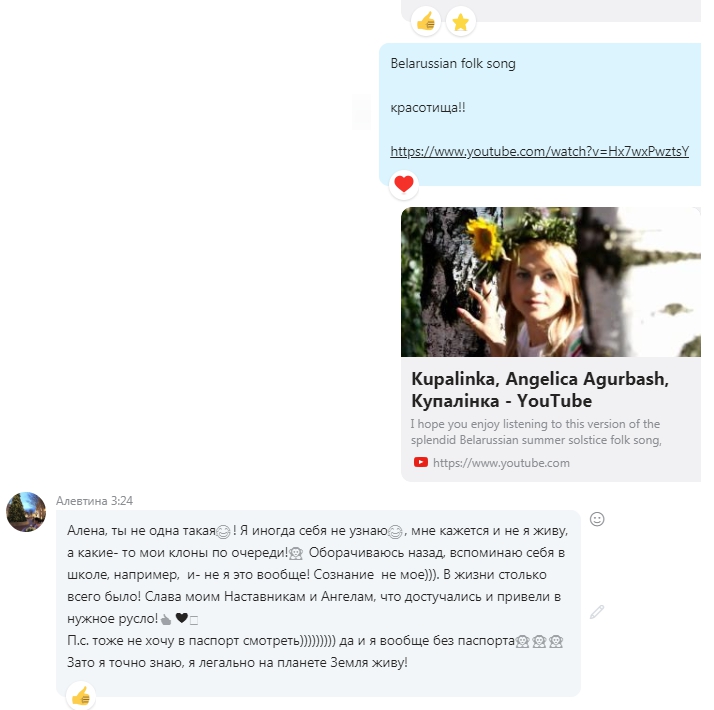Click the thumbs-up reaction on top message
The image size is (714, 710).
point(426,21)
